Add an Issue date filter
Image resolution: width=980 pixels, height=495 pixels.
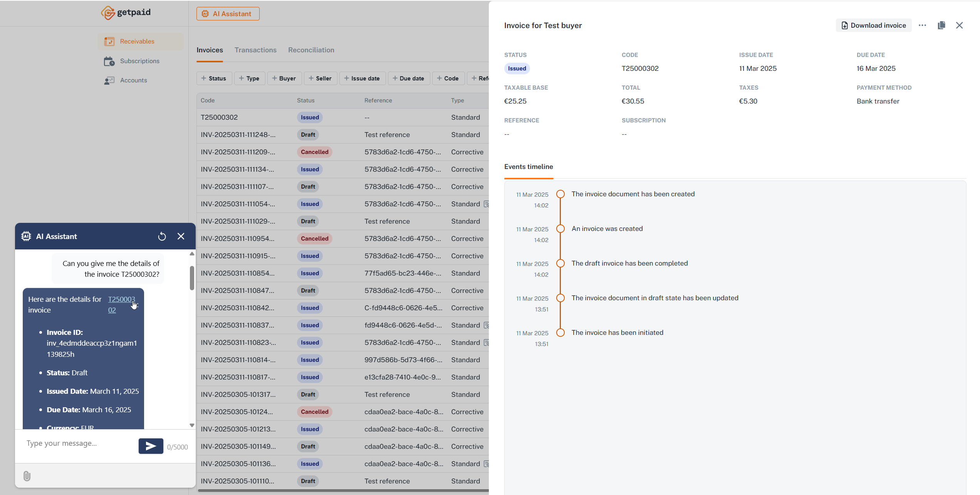coord(362,78)
